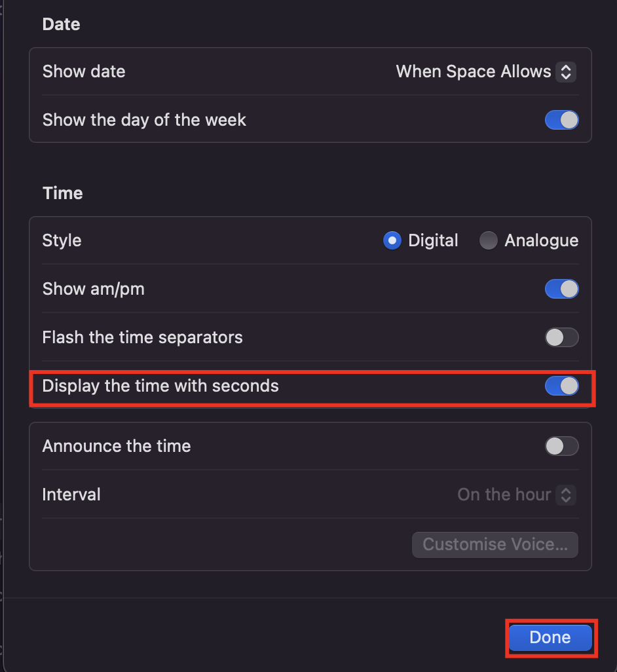Turn off "Show am/pm"

pos(562,289)
